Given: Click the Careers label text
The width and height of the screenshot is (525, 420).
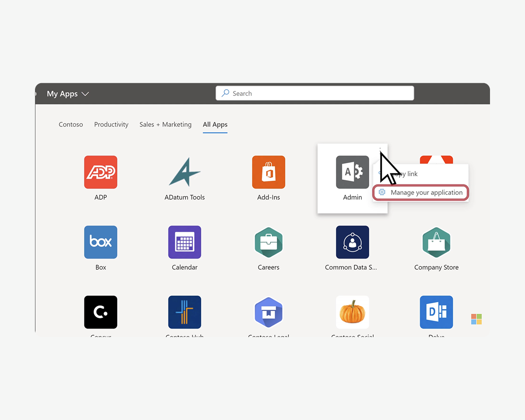Looking at the screenshot, I should point(269,267).
